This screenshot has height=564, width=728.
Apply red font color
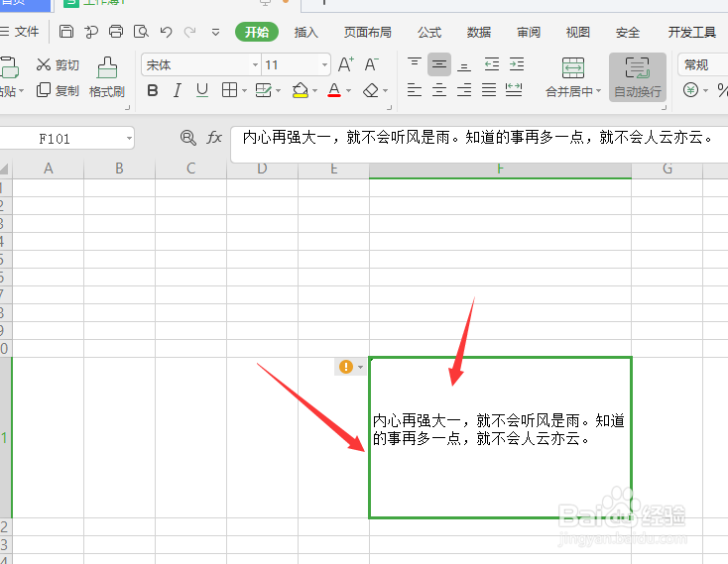(334, 90)
